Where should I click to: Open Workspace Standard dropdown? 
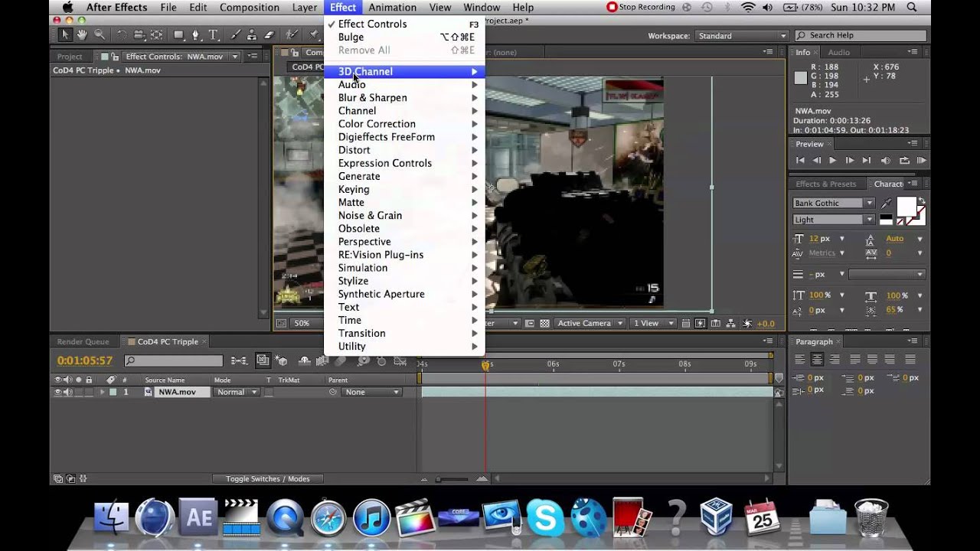point(741,36)
